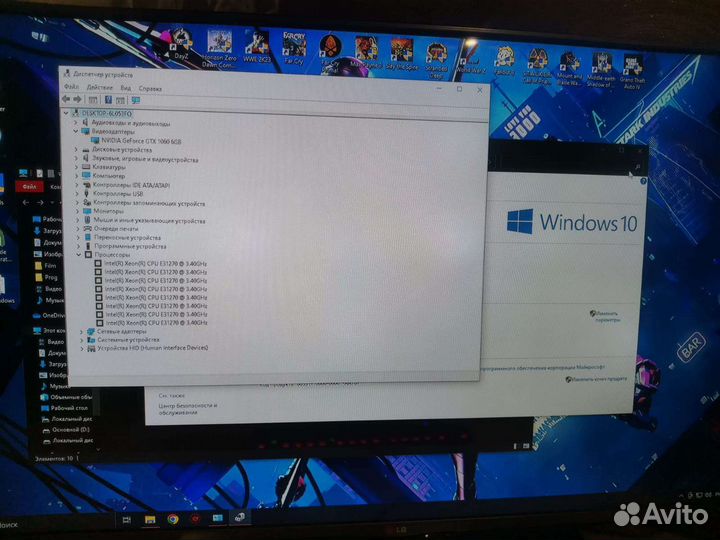Select the last Intel Xeon CPU E31270 entry
The image size is (720, 540).
pyautogui.click(x=152, y=323)
